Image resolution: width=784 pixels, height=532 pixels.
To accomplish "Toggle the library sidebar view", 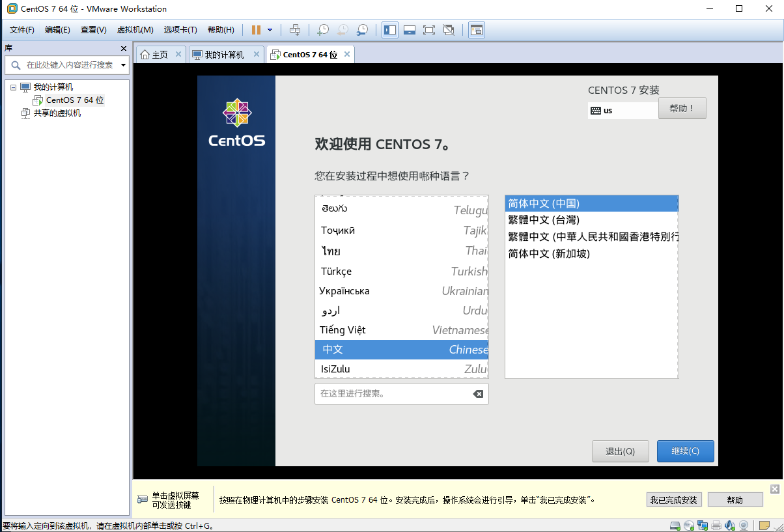I will (x=390, y=30).
